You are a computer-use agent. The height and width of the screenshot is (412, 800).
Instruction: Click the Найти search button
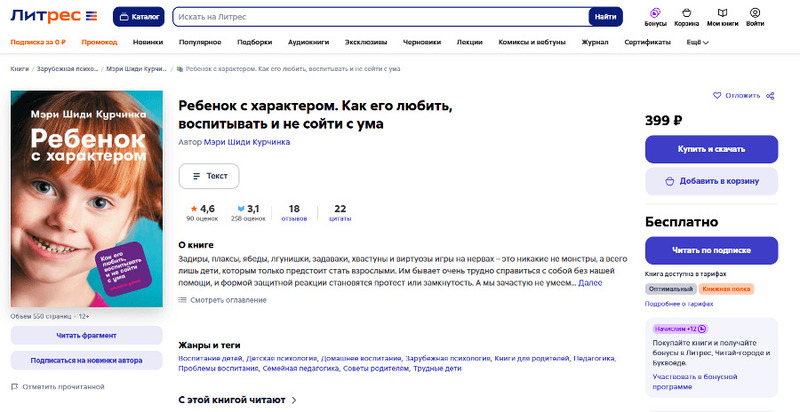[x=606, y=17]
